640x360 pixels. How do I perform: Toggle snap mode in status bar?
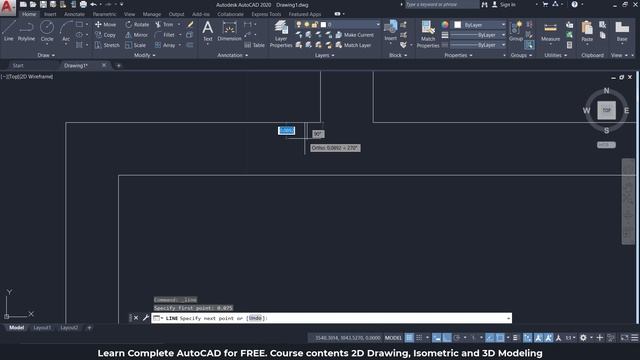[419, 338]
